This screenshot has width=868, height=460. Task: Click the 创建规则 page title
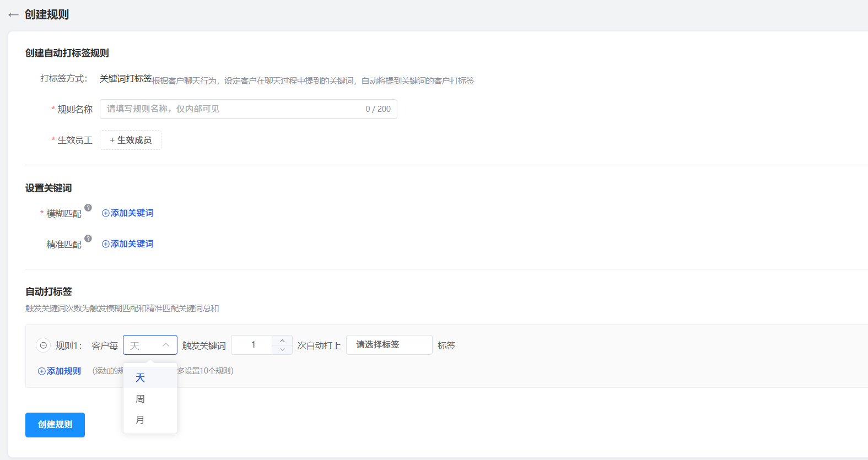(x=47, y=15)
